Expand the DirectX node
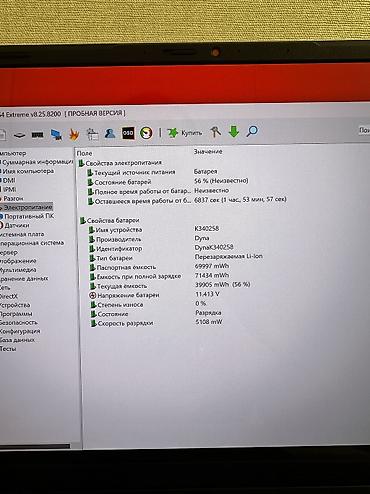Image resolution: width=370 pixels, height=494 pixels. pos(9,296)
